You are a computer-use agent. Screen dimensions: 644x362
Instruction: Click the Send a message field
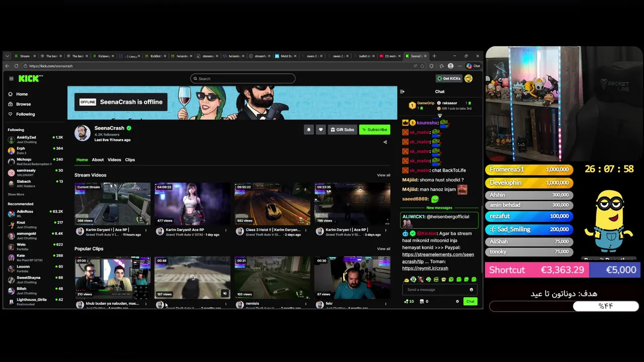[436, 290]
